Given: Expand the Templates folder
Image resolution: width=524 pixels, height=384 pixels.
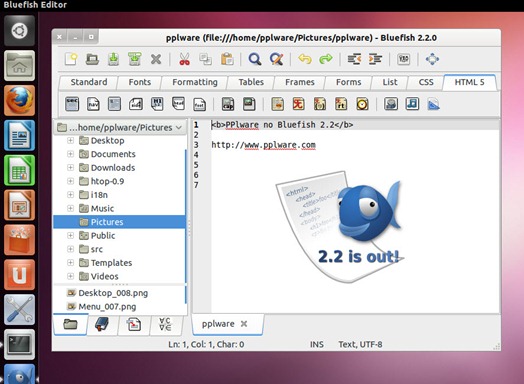Looking at the screenshot, I should coord(70,263).
